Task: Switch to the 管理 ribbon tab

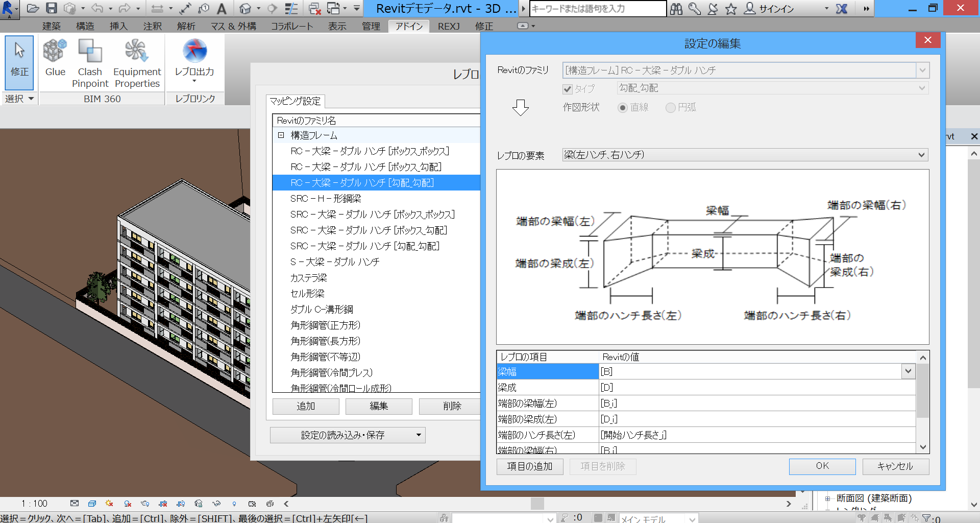Action: 371,26
